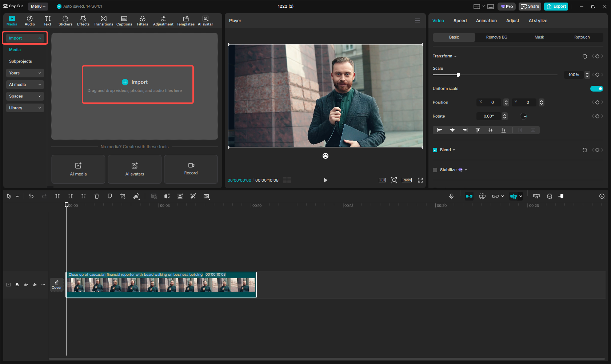Click the HD enhance icon
This screenshot has height=364, width=611.
[206, 196]
